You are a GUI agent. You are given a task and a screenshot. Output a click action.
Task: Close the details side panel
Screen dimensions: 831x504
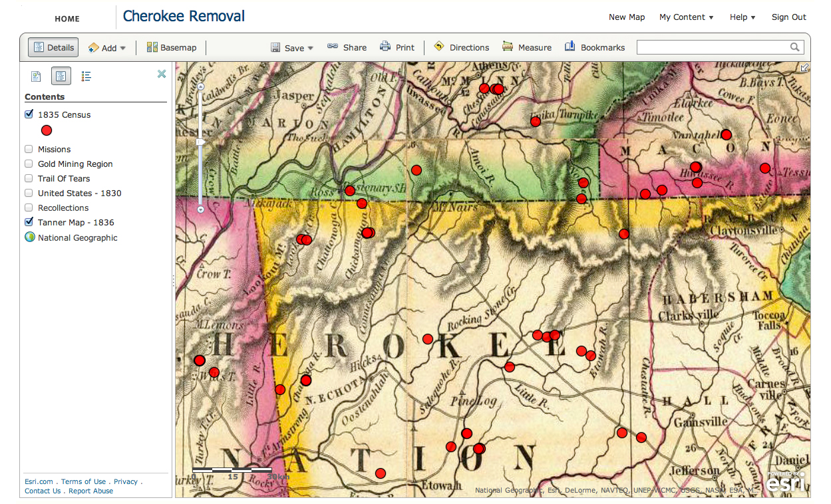click(x=162, y=74)
